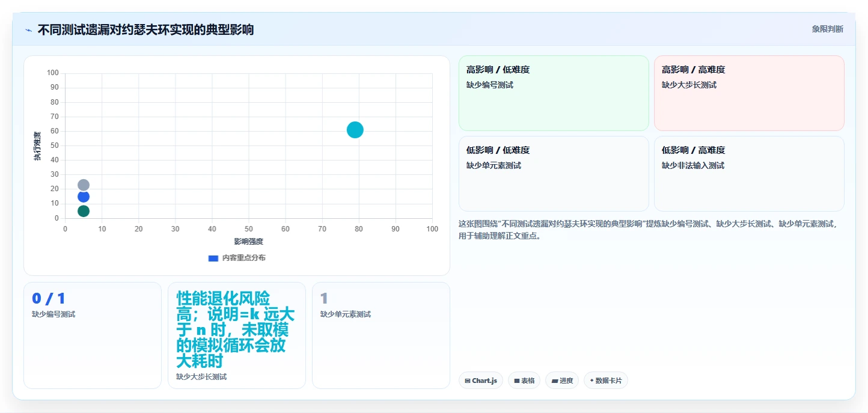Select the 高影响 / 低难度 quadrant card
Screen dimensions: 868x413
pos(554,93)
